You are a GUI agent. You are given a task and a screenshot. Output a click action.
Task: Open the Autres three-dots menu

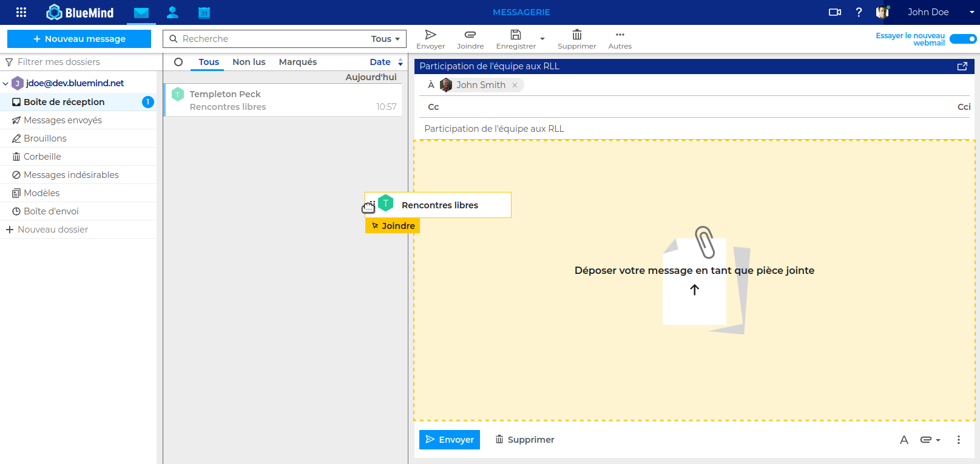(x=620, y=39)
